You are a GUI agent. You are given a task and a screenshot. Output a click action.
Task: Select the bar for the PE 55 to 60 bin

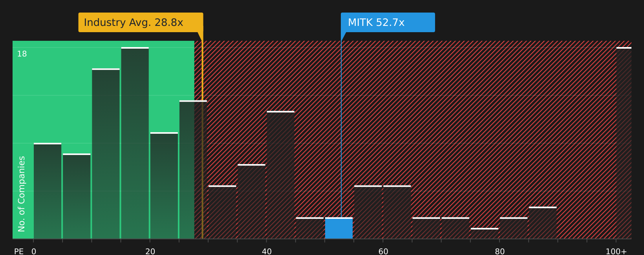(x=368, y=212)
